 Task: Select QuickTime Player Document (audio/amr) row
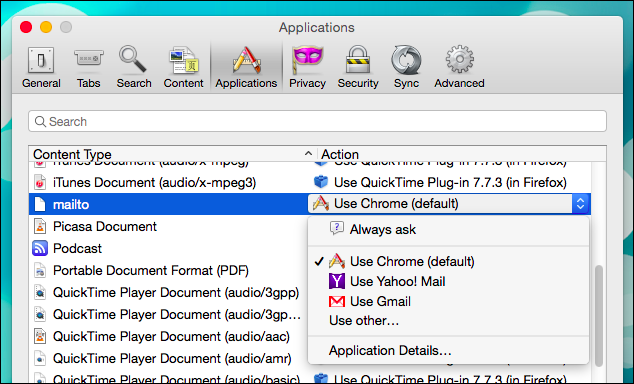tap(168, 358)
